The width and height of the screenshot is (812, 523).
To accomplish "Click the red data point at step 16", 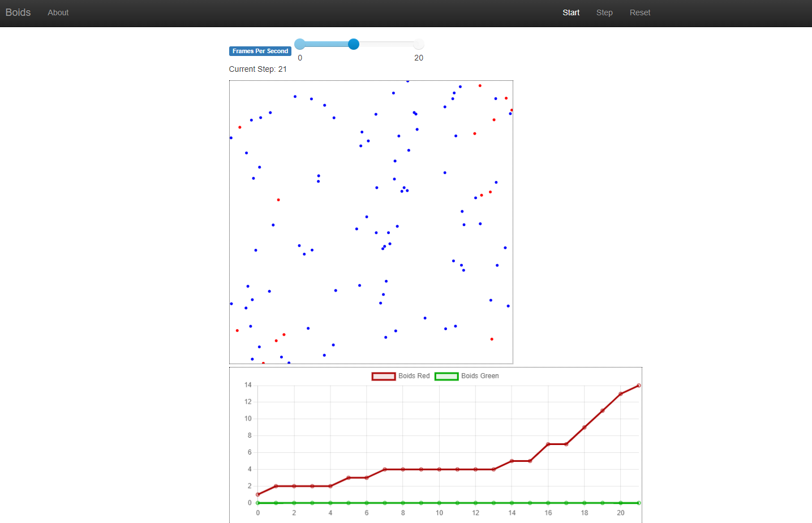I will pyautogui.click(x=548, y=444).
